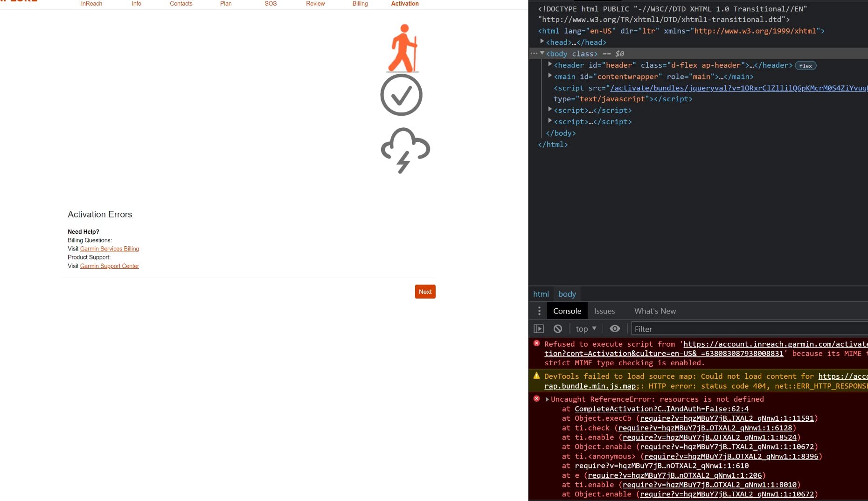This screenshot has height=501, width=868.
Task: Open the Plan tab
Action: pyautogui.click(x=226, y=4)
